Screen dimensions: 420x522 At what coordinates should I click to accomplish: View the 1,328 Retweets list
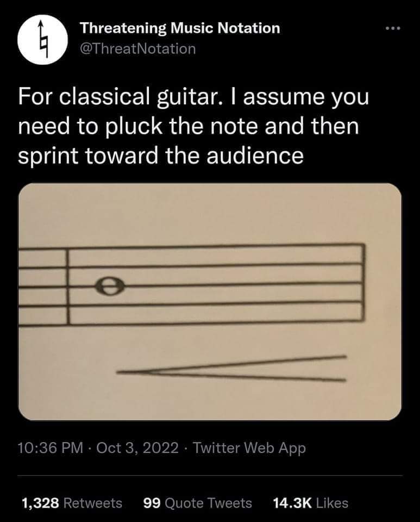coord(72,503)
